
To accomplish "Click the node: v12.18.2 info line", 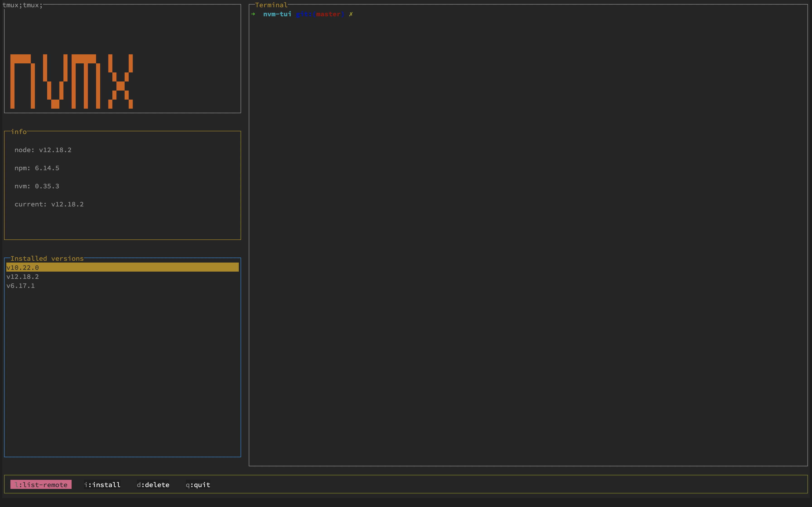I will tap(43, 150).
